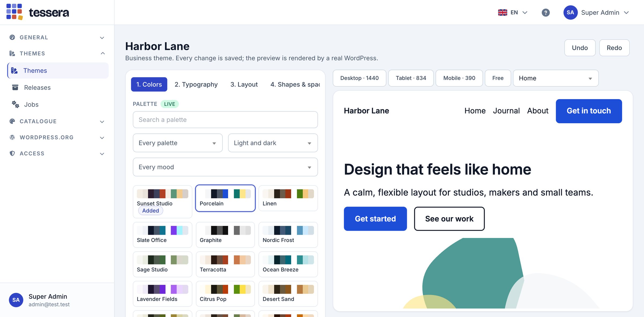Switch to the 4. Shapes & spacing tab
This screenshot has width=644, height=317.
295,84
